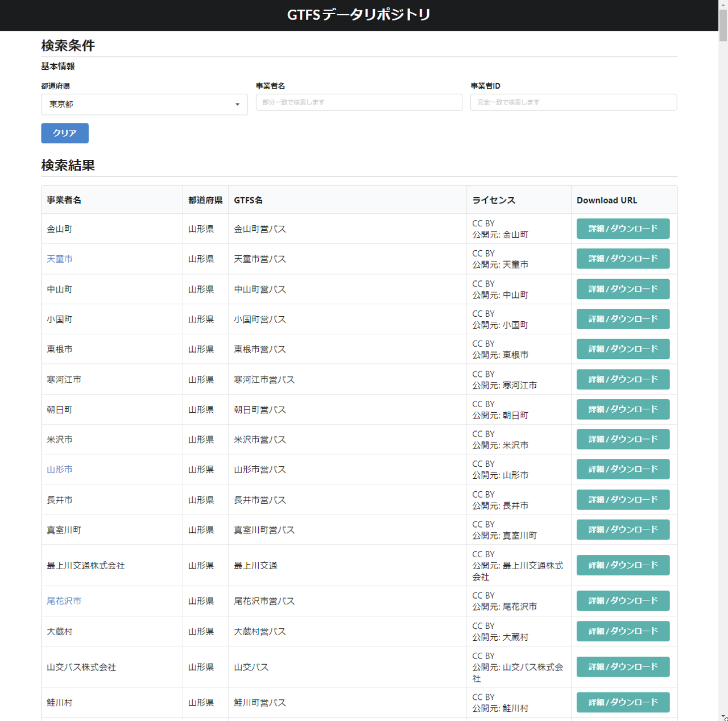
Task: Download the 鮭川町営バス GTFS data
Action: [x=623, y=702]
